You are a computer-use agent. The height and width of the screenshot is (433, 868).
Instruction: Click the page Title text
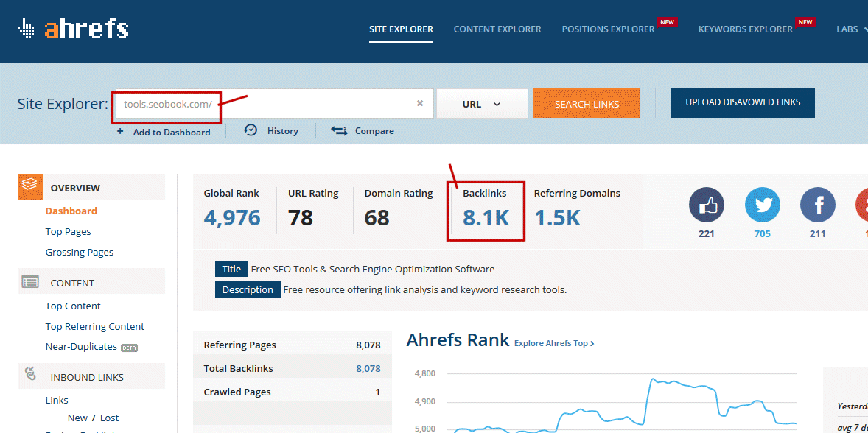tap(373, 270)
